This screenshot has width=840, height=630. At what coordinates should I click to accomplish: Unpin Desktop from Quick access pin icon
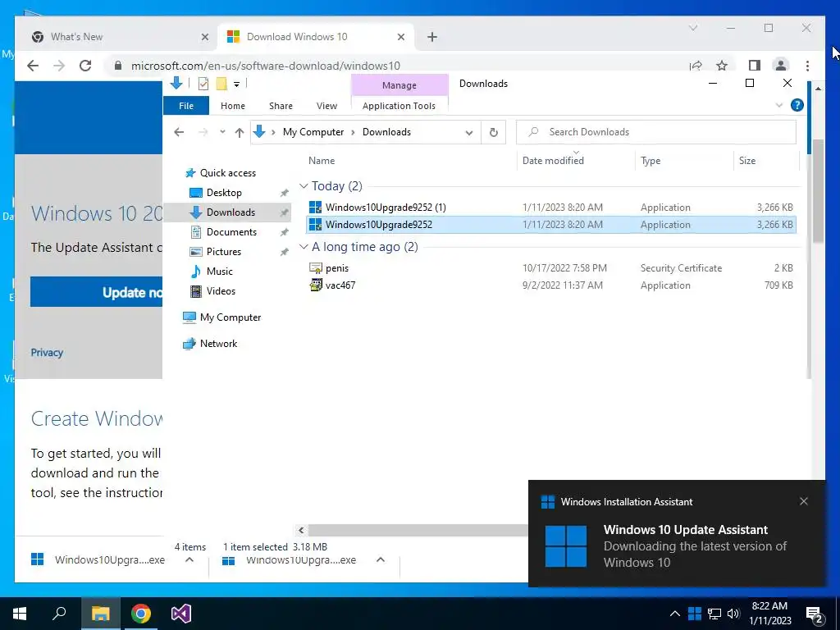point(284,193)
